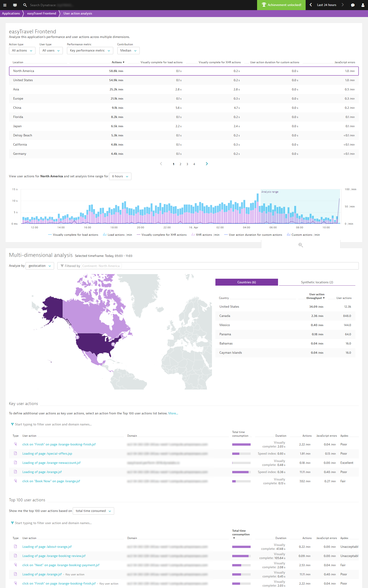Click East coast synthetic location marker on map
Image resolution: width=368 pixels, height=588 pixels.
pyautogui.click(x=113, y=344)
